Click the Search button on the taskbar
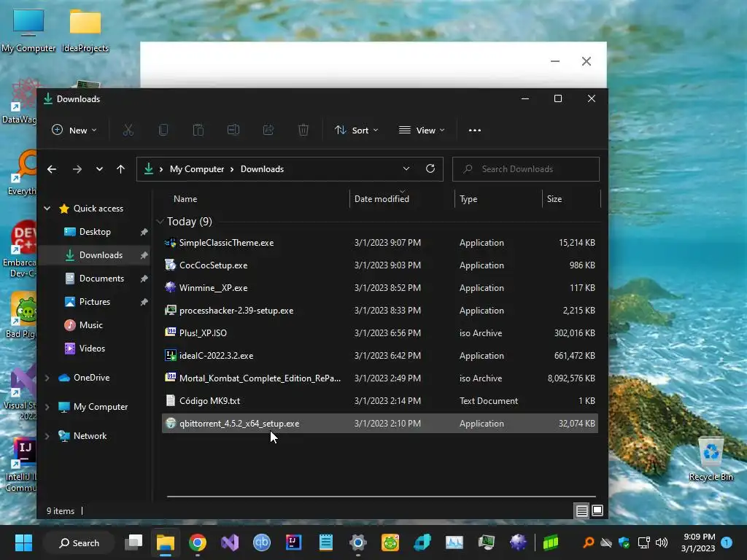Screen dimensions: 747x560 coord(79,542)
